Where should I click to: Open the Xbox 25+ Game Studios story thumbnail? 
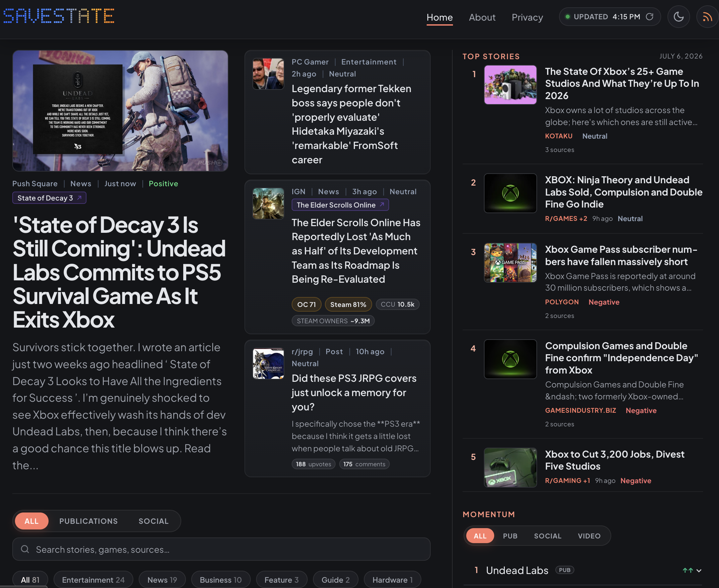510,85
